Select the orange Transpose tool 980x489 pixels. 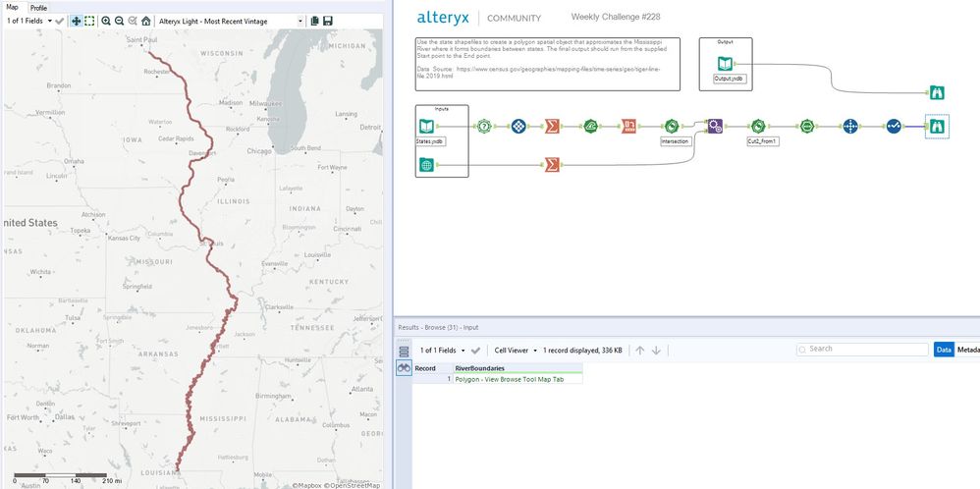click(628, 127)
